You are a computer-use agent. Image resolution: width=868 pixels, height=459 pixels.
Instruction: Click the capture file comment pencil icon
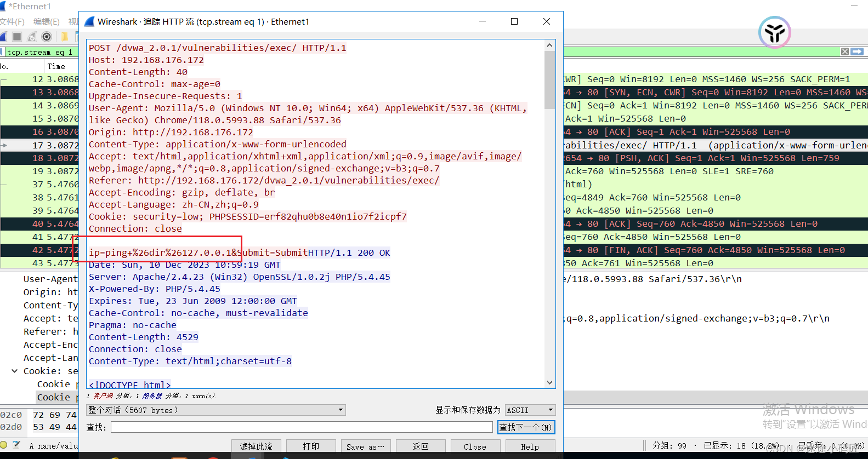(x=16, y=445)
